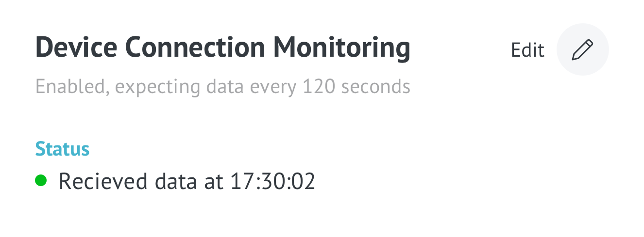644x237 pixels.
Task: Click the pencil edit icon
Action: (582, 50)
